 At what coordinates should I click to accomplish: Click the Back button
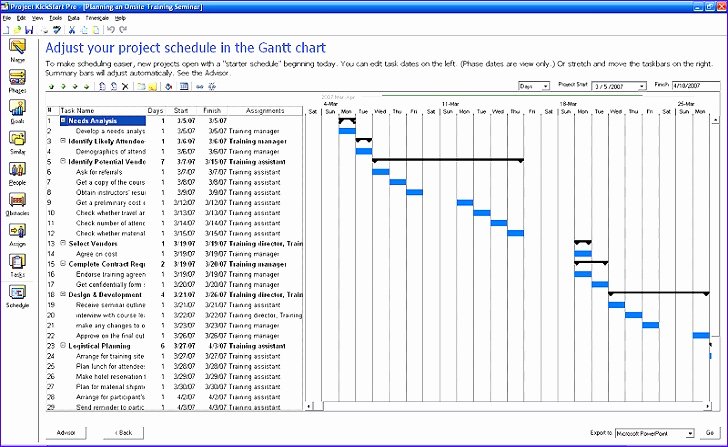[x=124, y=433]
